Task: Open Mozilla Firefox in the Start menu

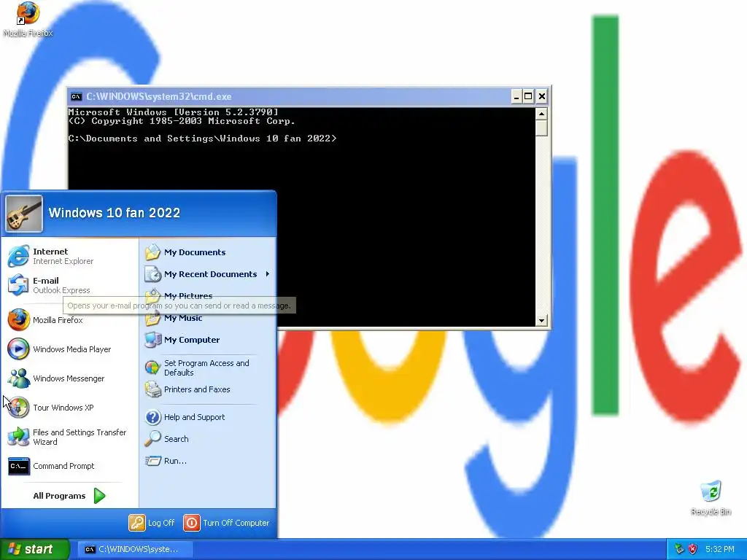Action: coord(71,320)
